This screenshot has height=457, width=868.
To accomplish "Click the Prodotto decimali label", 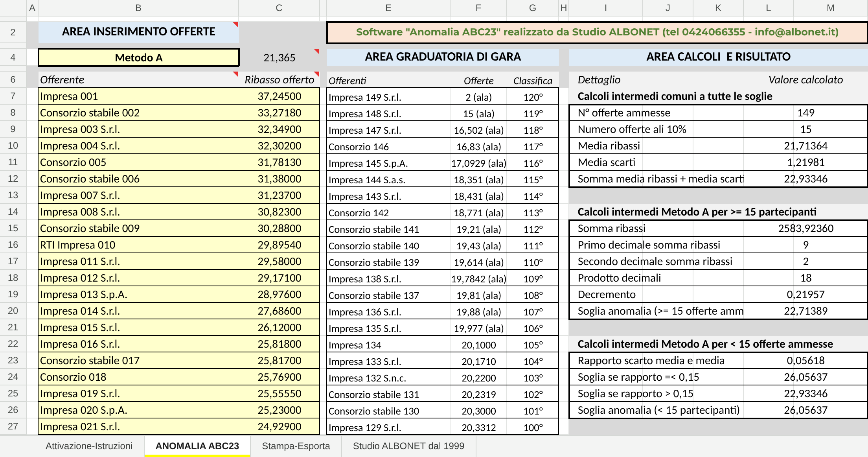I will pyautogui.click(x=619, y=278).
